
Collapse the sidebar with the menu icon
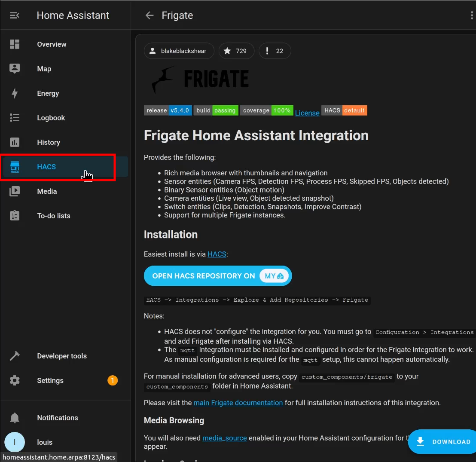[15, 15]
